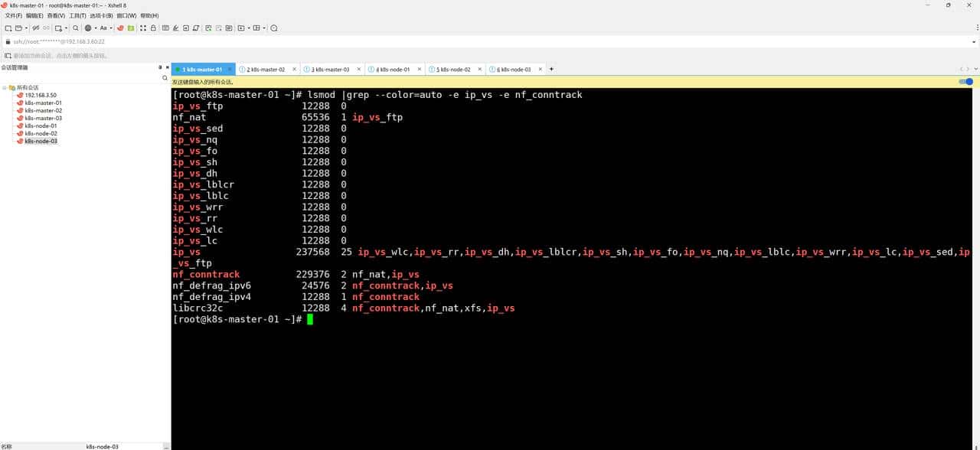Select the new session icon on the toolbar
The image size is (980, 450).
(7, 28)
